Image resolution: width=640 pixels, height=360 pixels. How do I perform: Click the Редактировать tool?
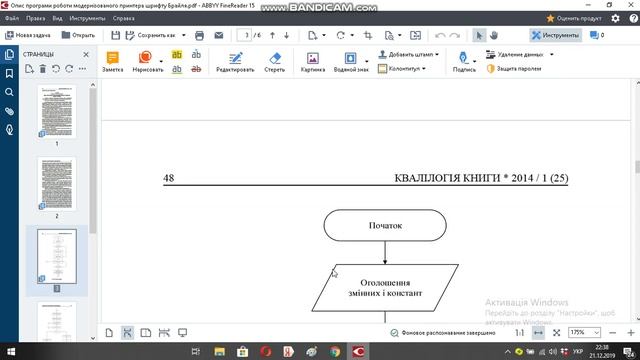click(235, 62)
